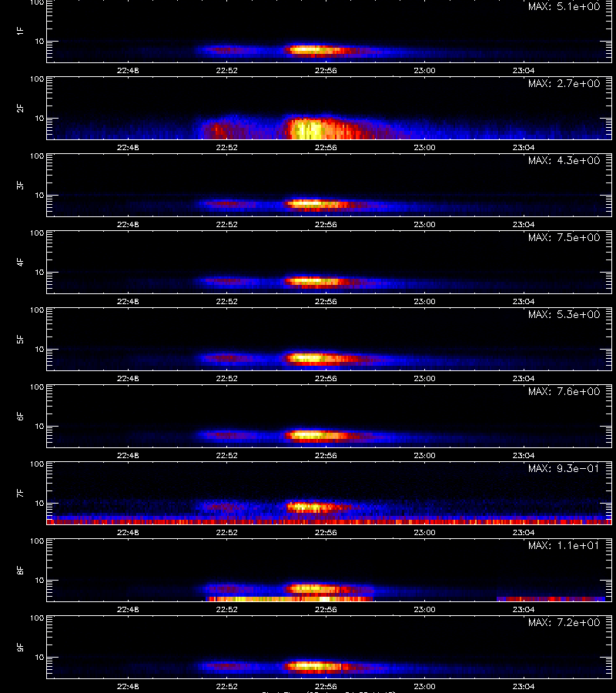Click the 23:04 tick label under panel 4F
This screenshot has height=693, width=616.
point(524,301)
